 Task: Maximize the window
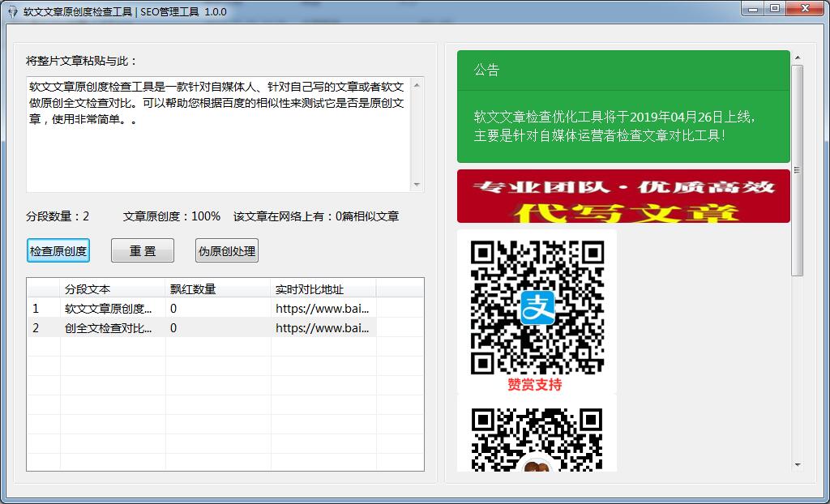pos(774,9)
